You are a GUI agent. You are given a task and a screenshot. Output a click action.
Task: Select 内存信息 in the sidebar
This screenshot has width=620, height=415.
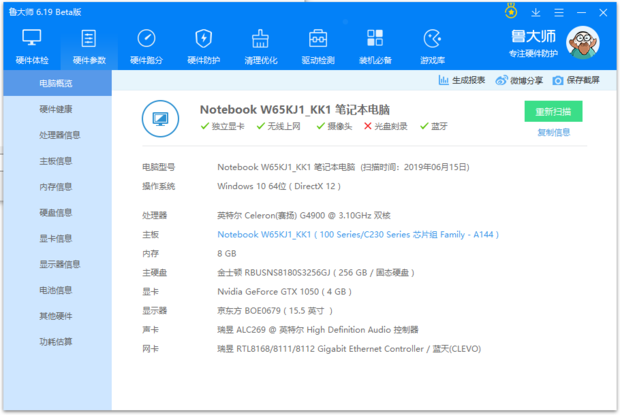57,187
